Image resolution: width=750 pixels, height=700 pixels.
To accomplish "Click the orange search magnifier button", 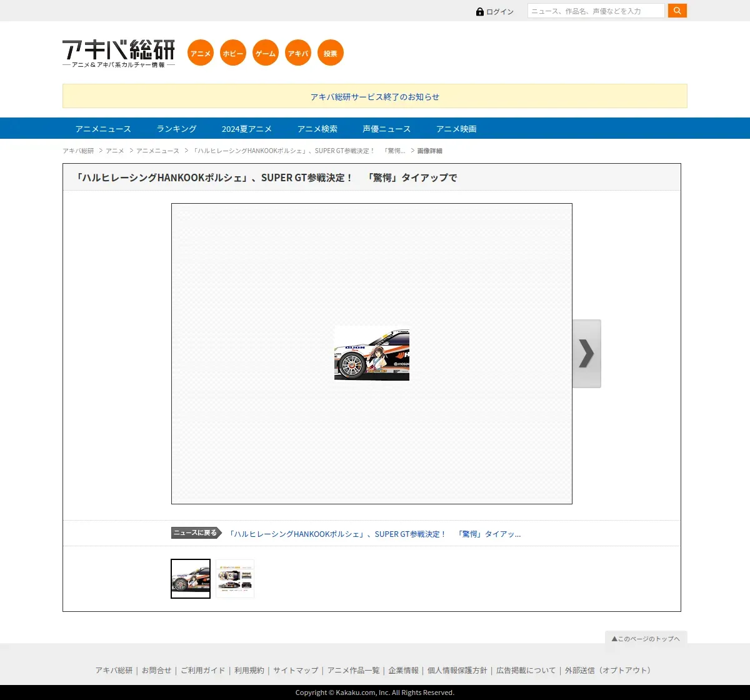I will [677, 11].
